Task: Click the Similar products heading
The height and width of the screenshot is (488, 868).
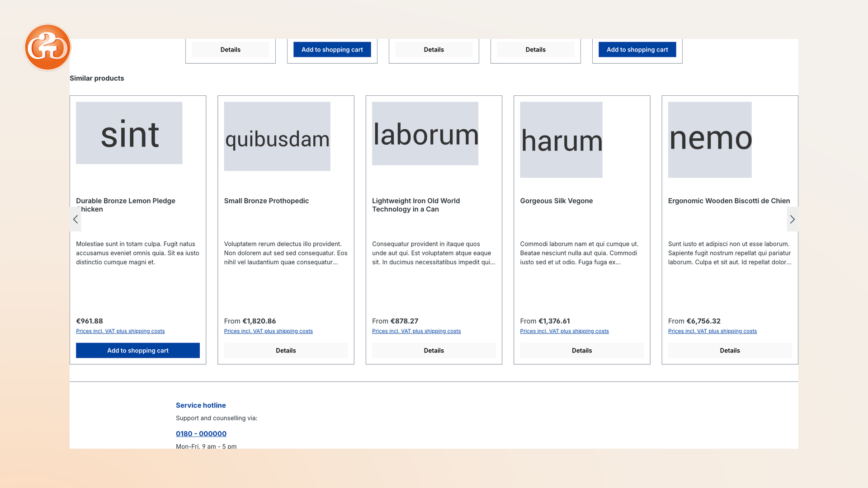Action: [97, 78]
